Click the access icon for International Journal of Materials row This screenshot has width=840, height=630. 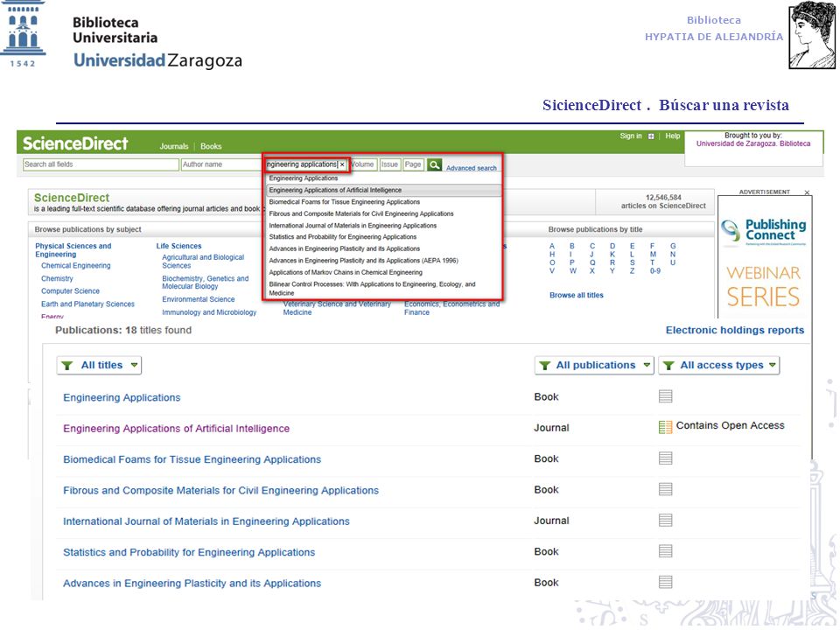click(x=665, y=520)
